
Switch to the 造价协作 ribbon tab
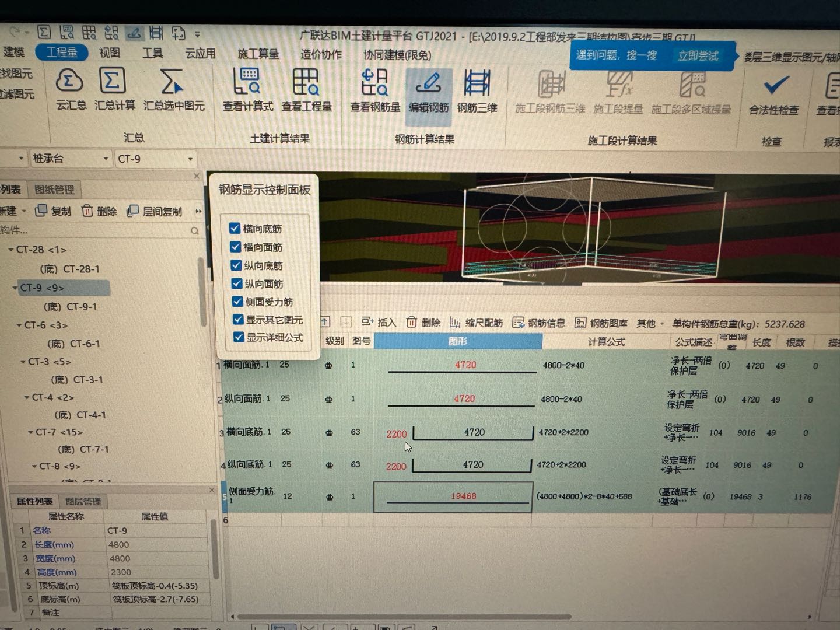pyautogui.click(x=321, y=54)
